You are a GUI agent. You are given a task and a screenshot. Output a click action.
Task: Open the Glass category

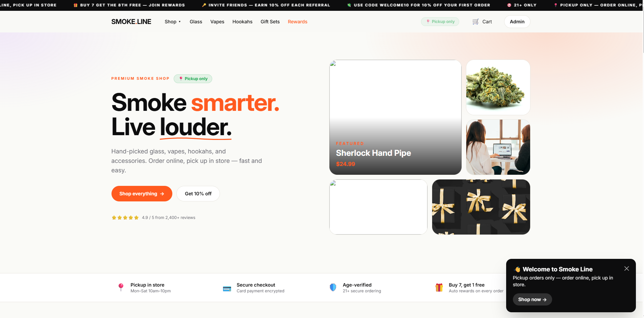pyautogui.click(x=196, y=22)
